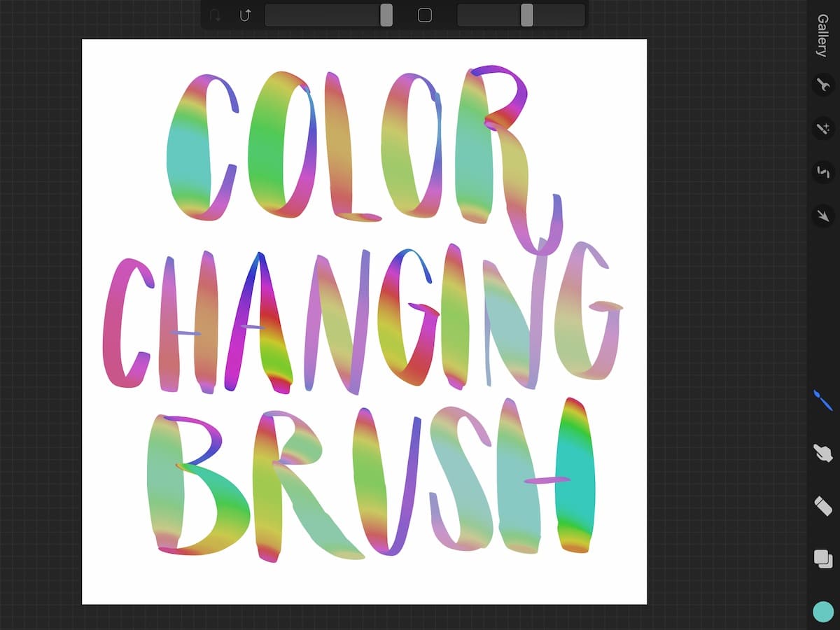Image resolution: width=840 pixels, height=630 pixels.
Task: Open the Actions menu via the wrench icon
Action: point(823,85)
